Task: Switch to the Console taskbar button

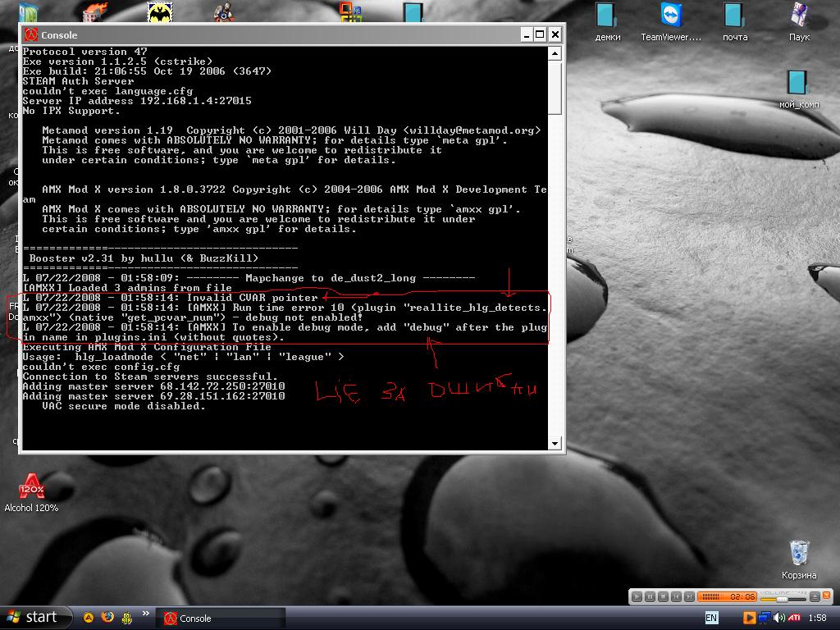Action: pyautogui.click(x=220, y=619)
